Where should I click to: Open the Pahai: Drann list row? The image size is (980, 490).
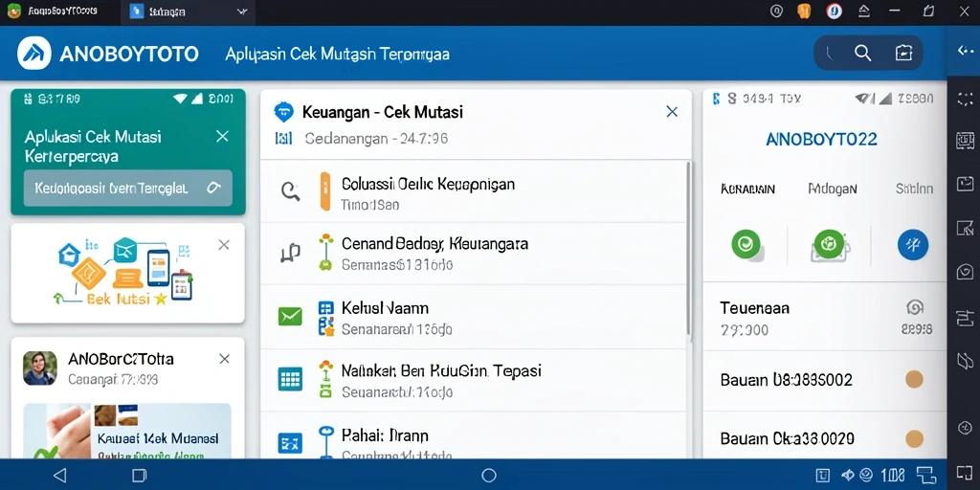(x=474, y=435)
